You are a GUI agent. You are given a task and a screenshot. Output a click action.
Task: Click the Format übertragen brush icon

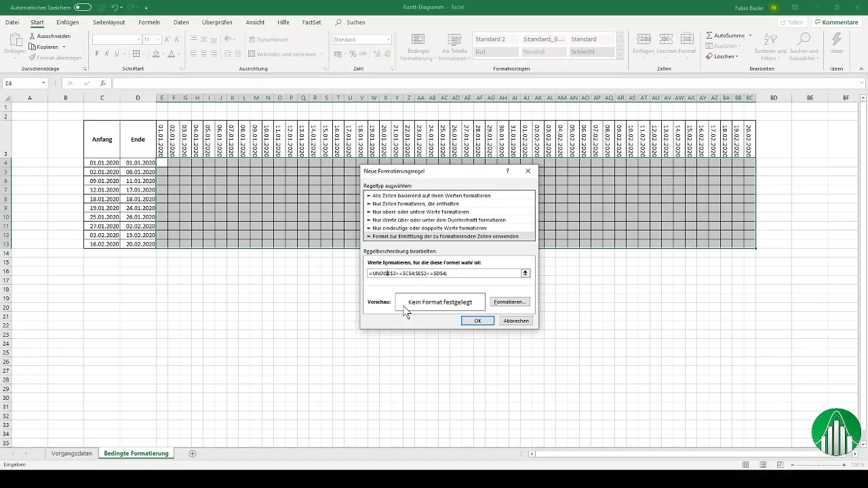click(33, 58)
